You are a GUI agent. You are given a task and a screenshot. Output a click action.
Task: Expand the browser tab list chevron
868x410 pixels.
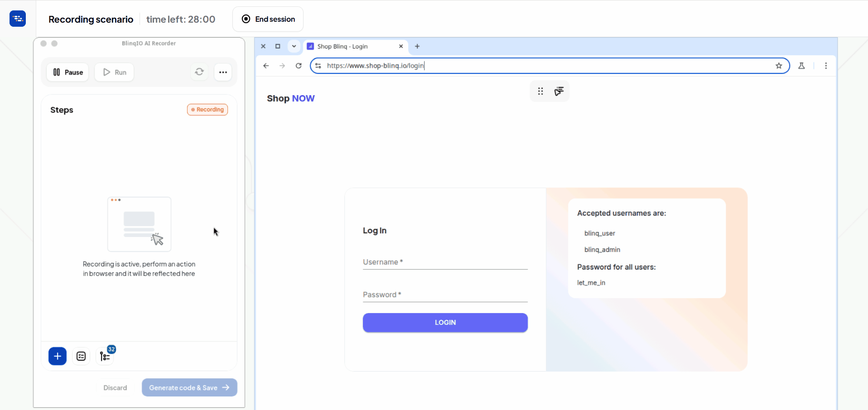294,46
